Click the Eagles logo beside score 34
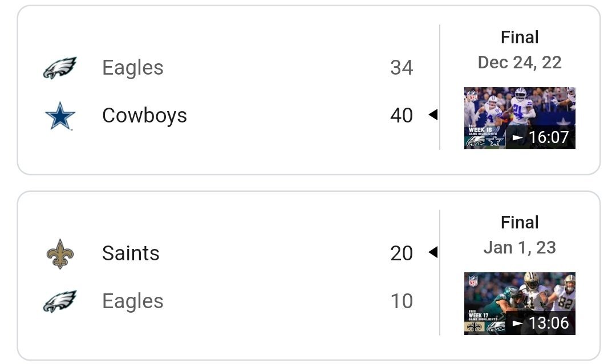The height and width of the screenshot is (364, 616). [60, 68]
